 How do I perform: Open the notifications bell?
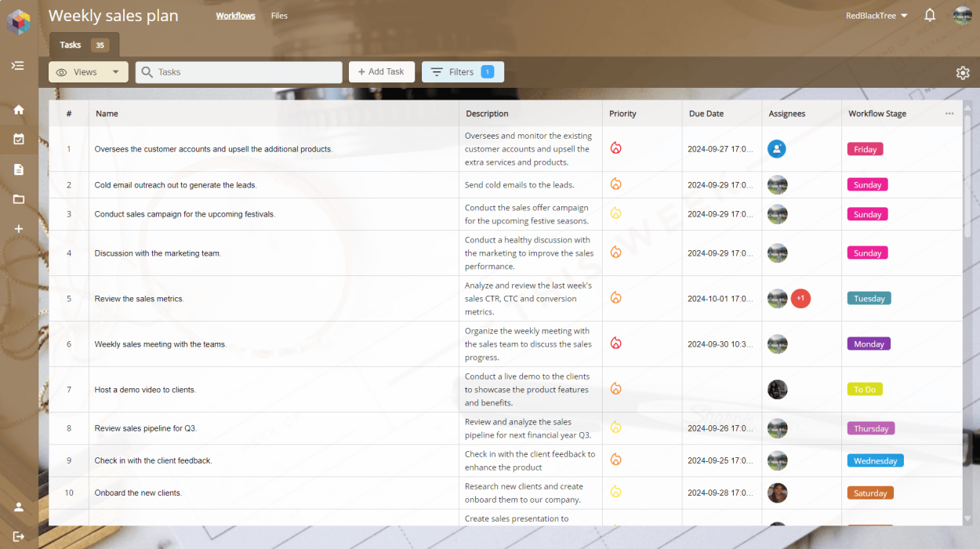[x=930, y=14]
